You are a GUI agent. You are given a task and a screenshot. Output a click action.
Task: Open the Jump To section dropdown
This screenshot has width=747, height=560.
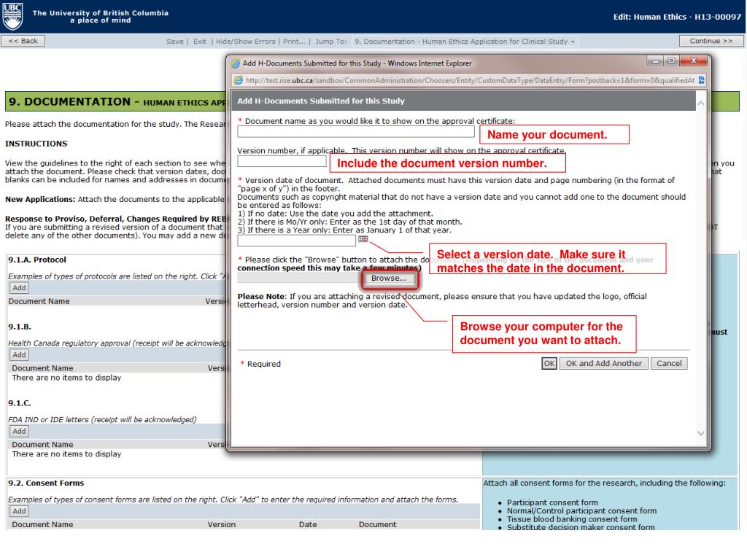point(465,42)
